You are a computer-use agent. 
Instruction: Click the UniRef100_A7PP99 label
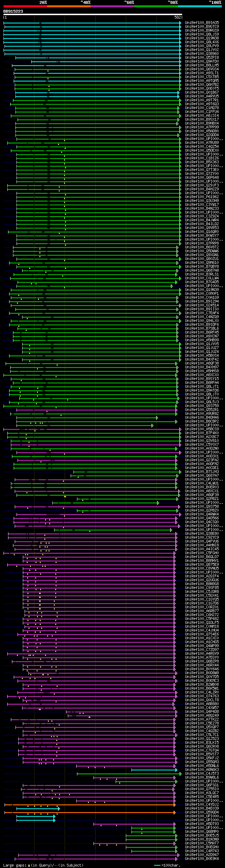[202, 127]
